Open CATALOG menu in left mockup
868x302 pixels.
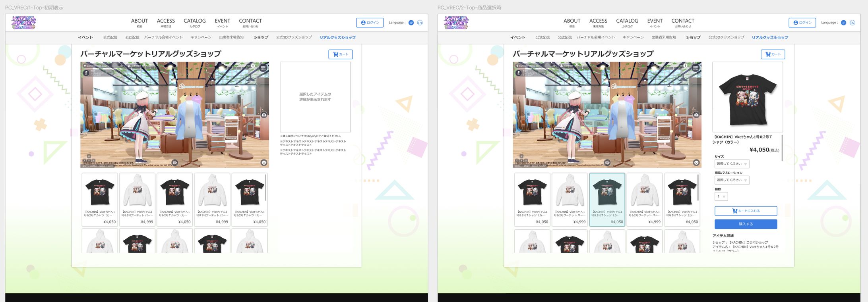click(x=195, y=23)
